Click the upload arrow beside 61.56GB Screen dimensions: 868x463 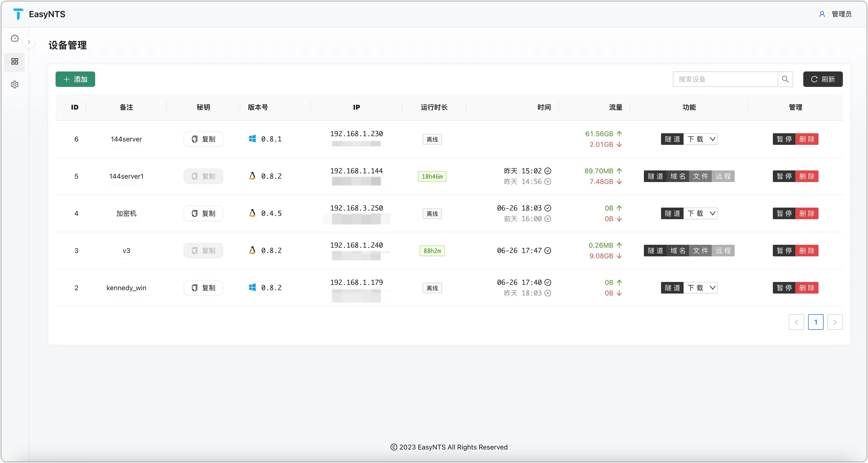[619, 134]
